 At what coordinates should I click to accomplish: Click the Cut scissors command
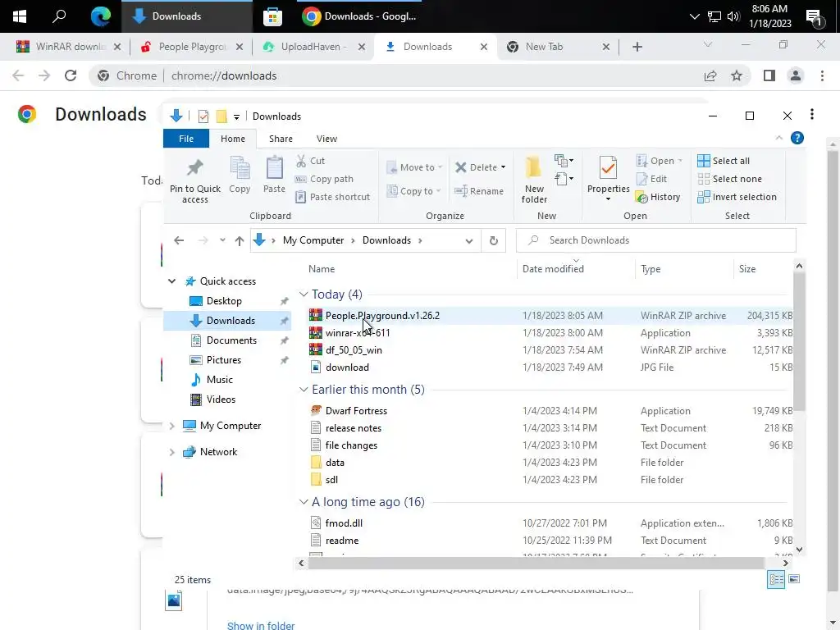pyautogui.click(x=311, y=161)
